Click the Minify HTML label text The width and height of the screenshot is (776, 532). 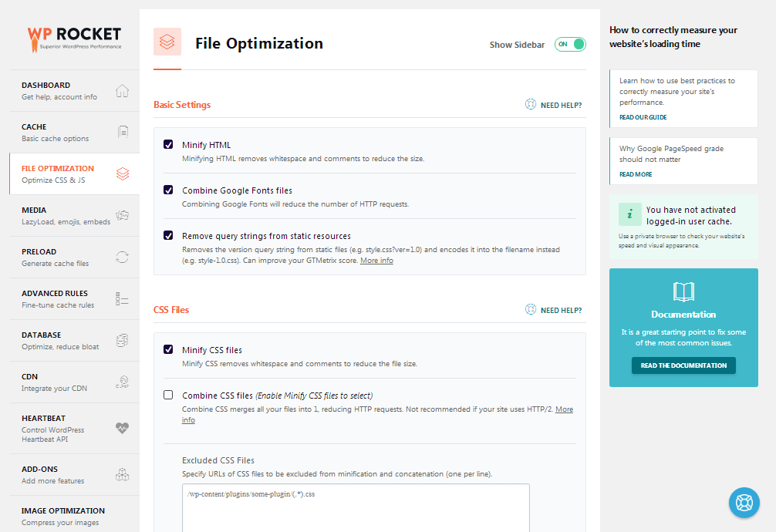(x=207, y=145)
